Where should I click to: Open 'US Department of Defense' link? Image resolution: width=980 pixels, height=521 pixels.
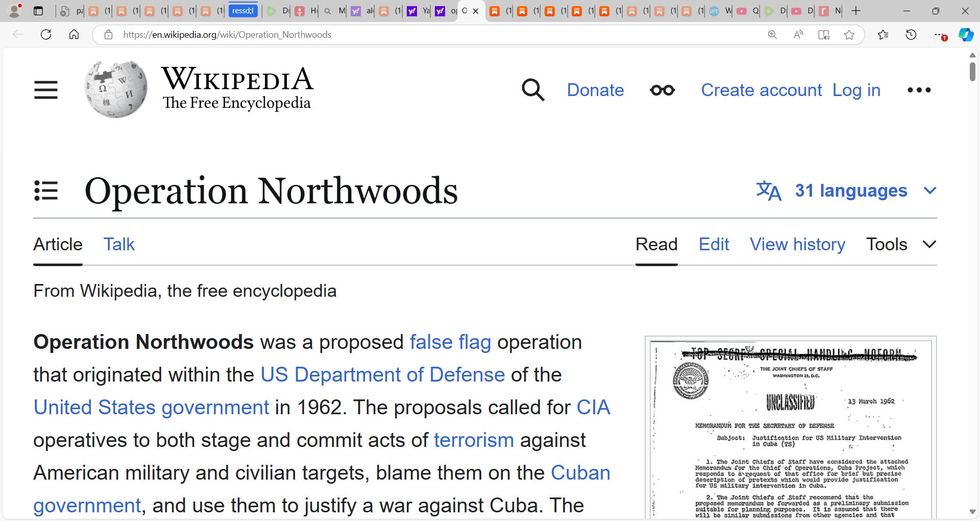[x=382, y=375]
